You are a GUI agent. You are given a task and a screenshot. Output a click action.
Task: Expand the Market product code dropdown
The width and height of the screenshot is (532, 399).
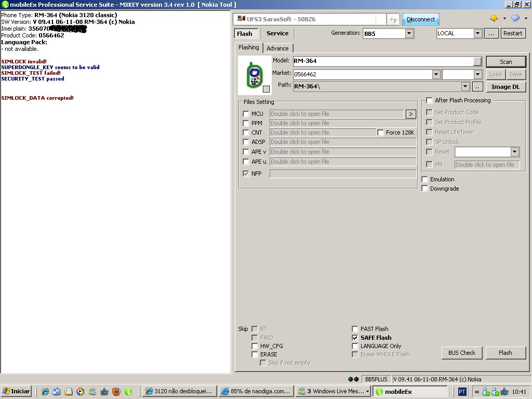click(436, 74)
